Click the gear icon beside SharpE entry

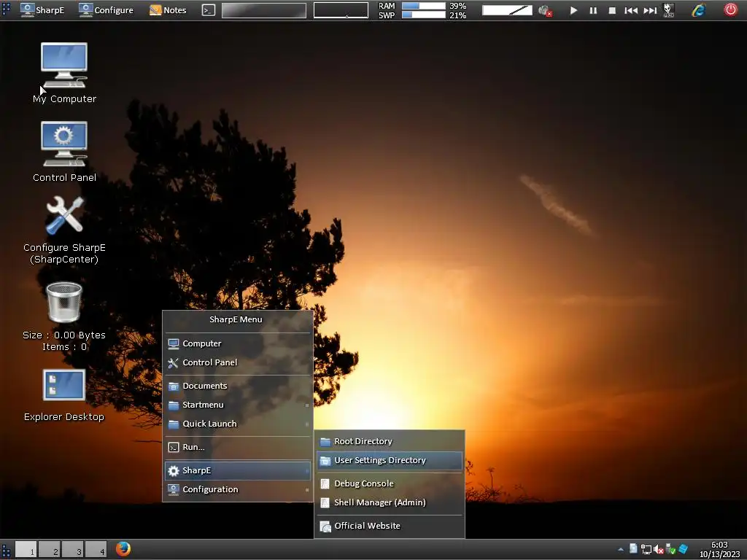click(x=174, y=471)
